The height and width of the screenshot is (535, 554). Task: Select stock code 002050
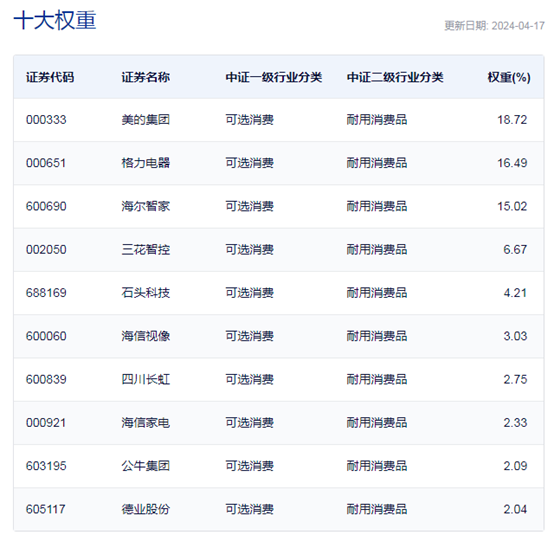pos(46,249)
